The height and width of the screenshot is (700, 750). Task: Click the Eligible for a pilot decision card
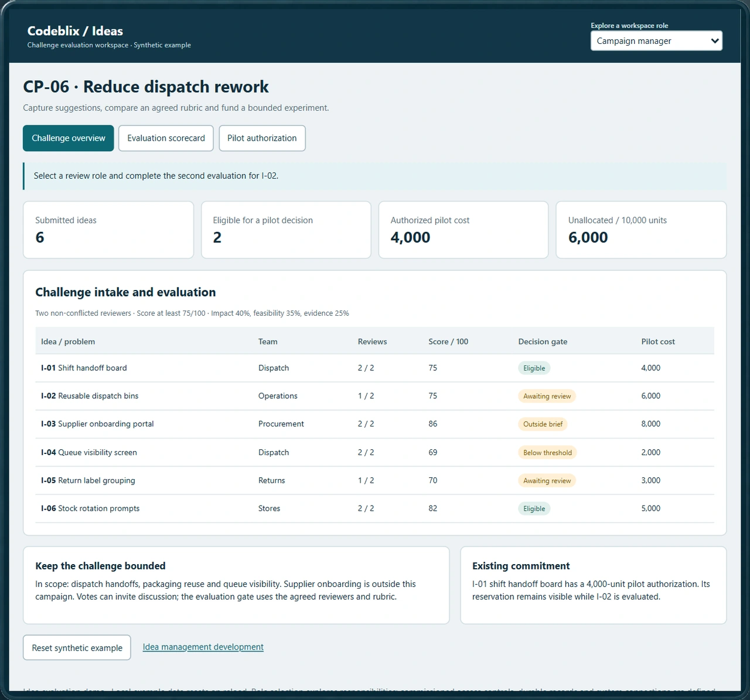(x=286, y=230)
